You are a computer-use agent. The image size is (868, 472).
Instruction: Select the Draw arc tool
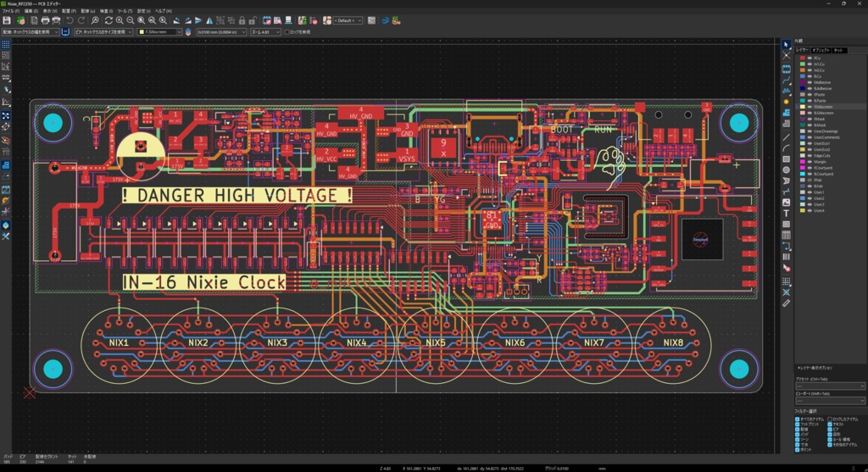click(x=786, y=148)
